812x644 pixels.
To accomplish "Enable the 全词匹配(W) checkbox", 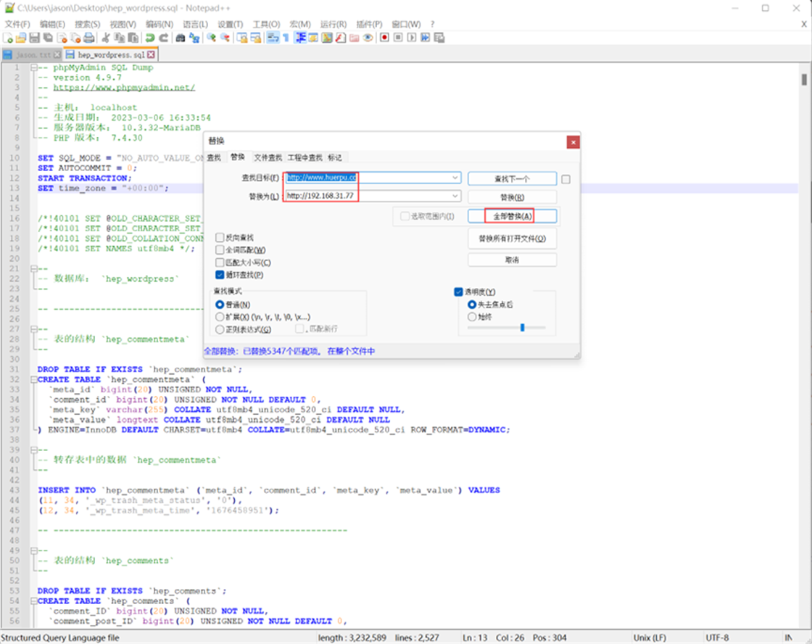I will pos(220,249).
